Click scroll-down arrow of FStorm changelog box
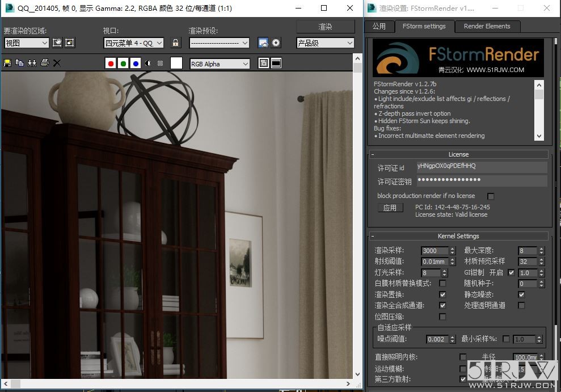 click(x=539, y=136)
